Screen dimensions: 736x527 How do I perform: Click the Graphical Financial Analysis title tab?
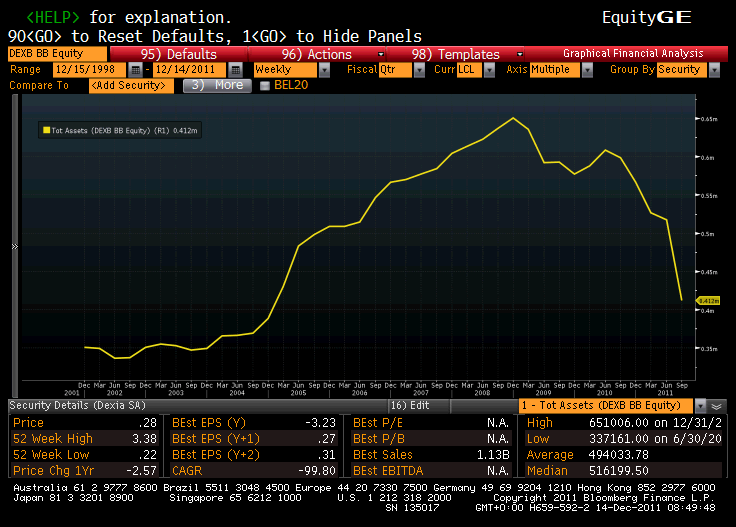(x=633, y=53)
